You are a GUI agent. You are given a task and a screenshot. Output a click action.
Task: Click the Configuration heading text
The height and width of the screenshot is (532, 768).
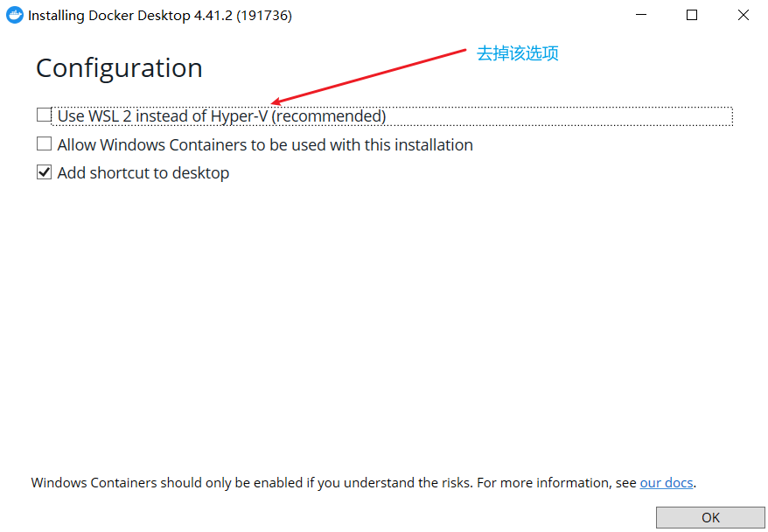pos(119,68)
